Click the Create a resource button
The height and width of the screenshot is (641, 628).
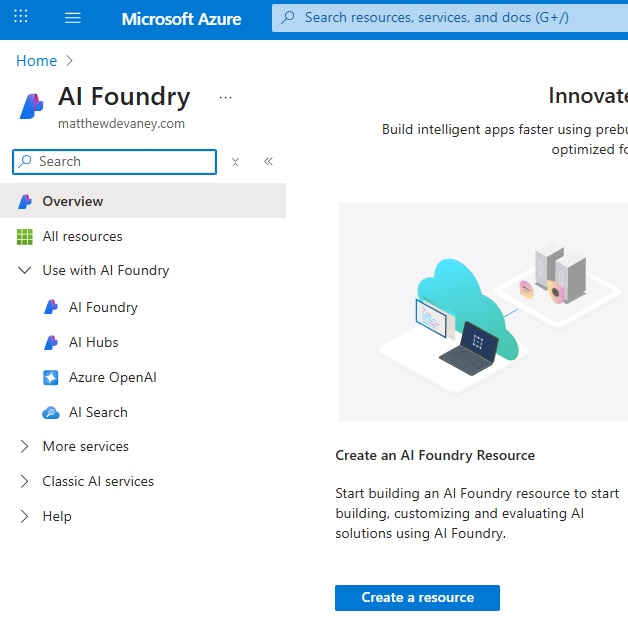tap(417, 598)
